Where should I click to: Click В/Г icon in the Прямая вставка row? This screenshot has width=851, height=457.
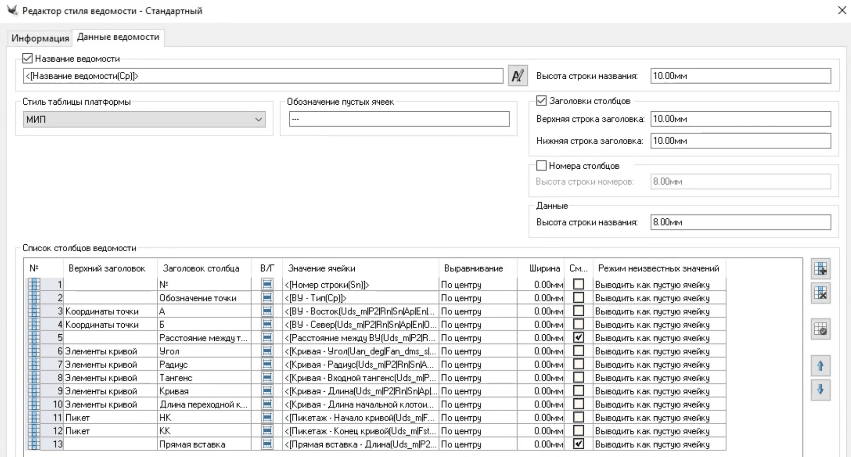pos(267,443)
